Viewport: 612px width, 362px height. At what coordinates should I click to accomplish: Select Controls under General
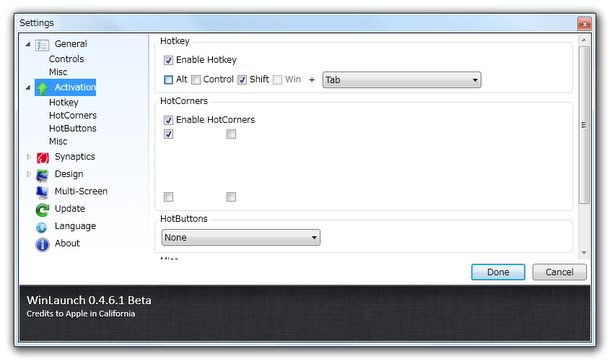[66, 59]
